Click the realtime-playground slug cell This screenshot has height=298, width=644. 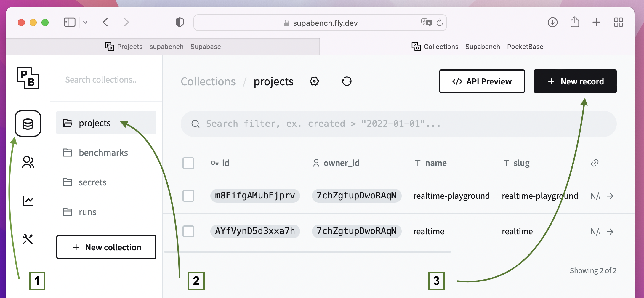point(540,196)
